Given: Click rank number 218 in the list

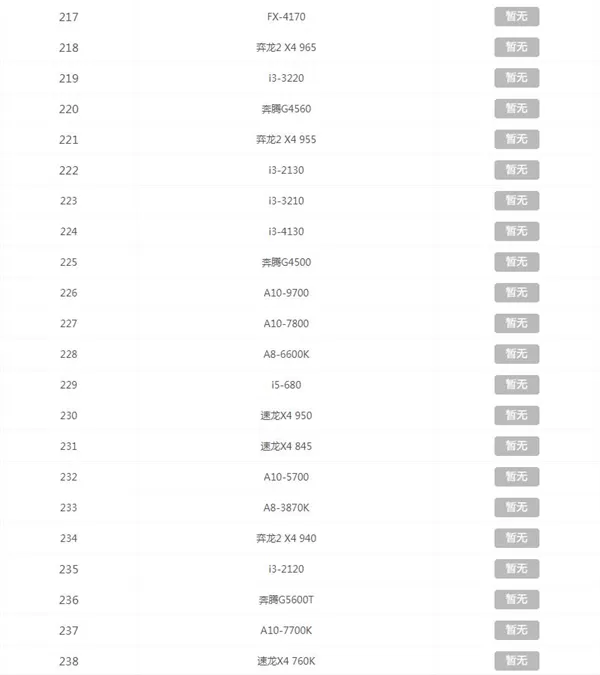Looking at the screenshot, I should coord(69,48).
